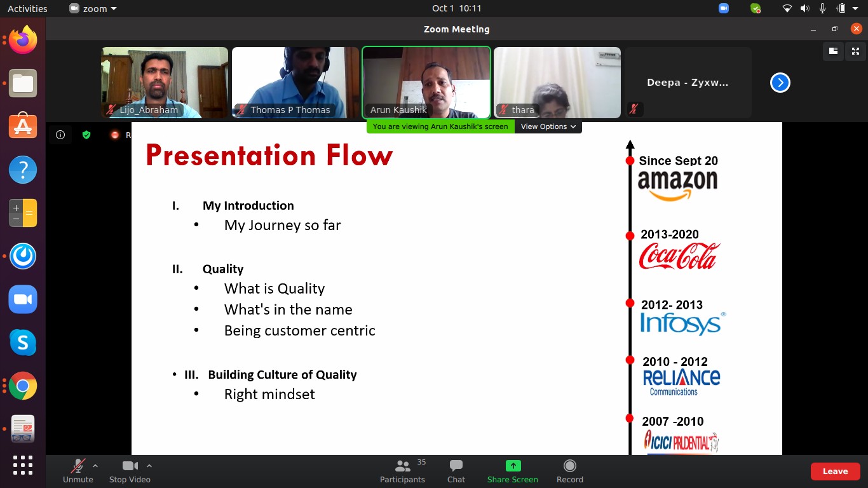Open the Participants panel

click(402, 471)
